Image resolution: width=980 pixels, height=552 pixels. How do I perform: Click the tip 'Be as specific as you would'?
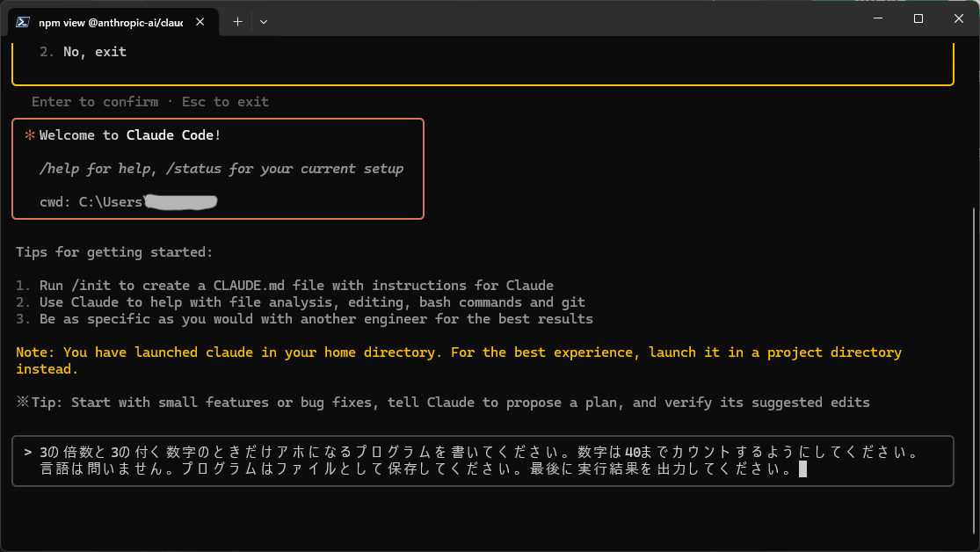[x=304, y=319]
